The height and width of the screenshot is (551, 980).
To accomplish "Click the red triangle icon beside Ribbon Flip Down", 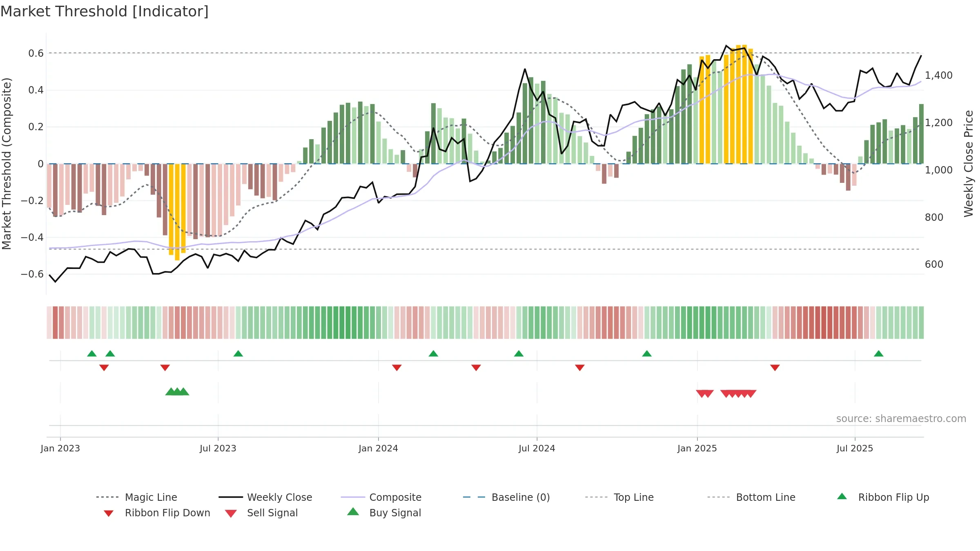I will point(109,513).
